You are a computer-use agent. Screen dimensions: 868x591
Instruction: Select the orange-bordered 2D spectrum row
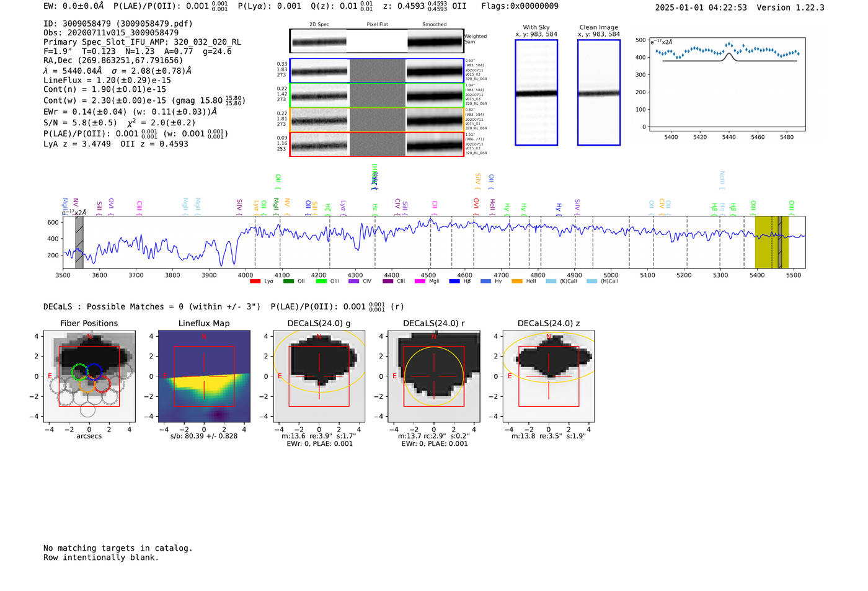377,120
